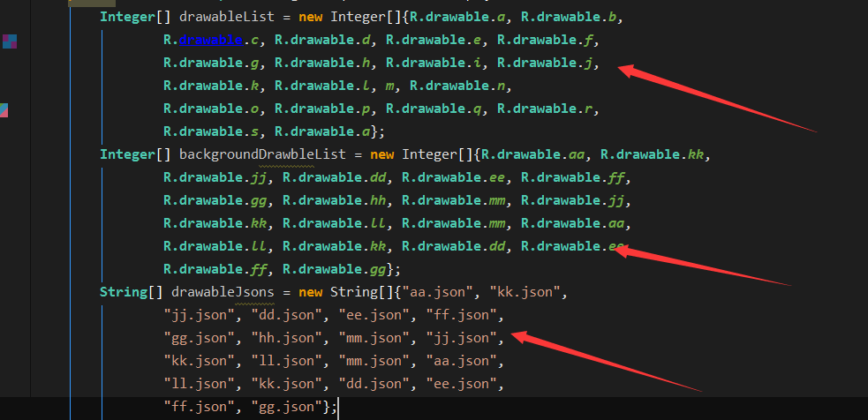Click the R.drawable.r entry

545,109
